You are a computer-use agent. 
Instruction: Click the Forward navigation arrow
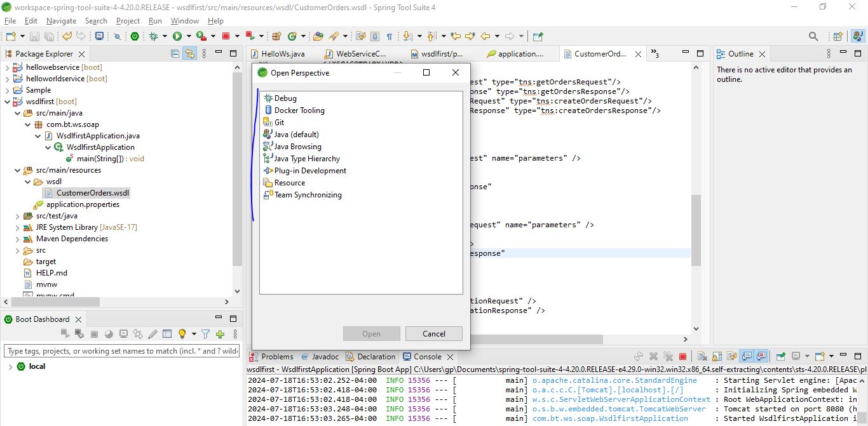[510, 37]
